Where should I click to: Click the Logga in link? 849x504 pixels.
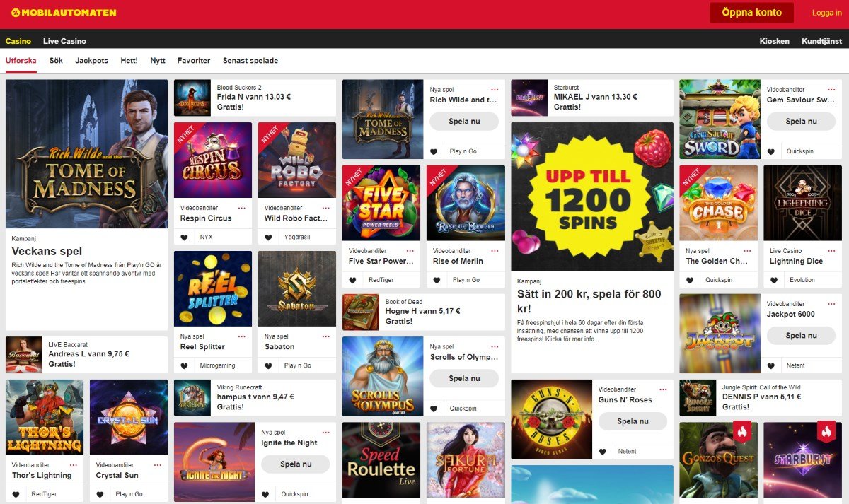pos(827,13)
